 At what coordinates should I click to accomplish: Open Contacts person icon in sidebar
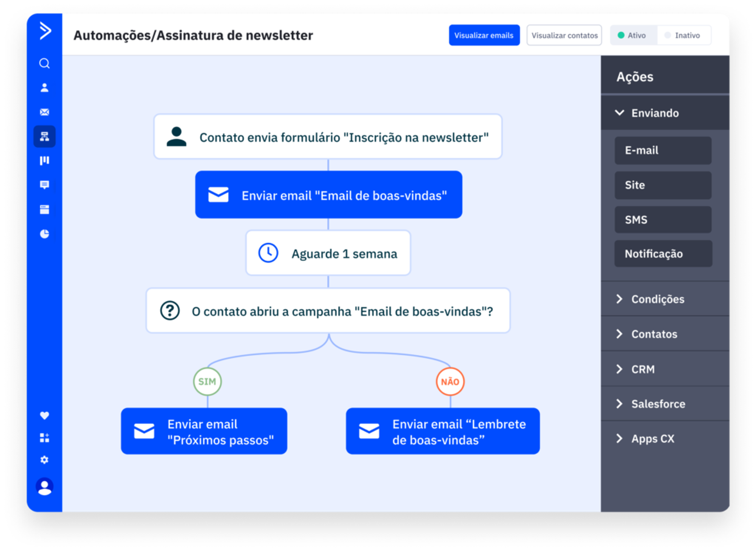coord(44,88)
